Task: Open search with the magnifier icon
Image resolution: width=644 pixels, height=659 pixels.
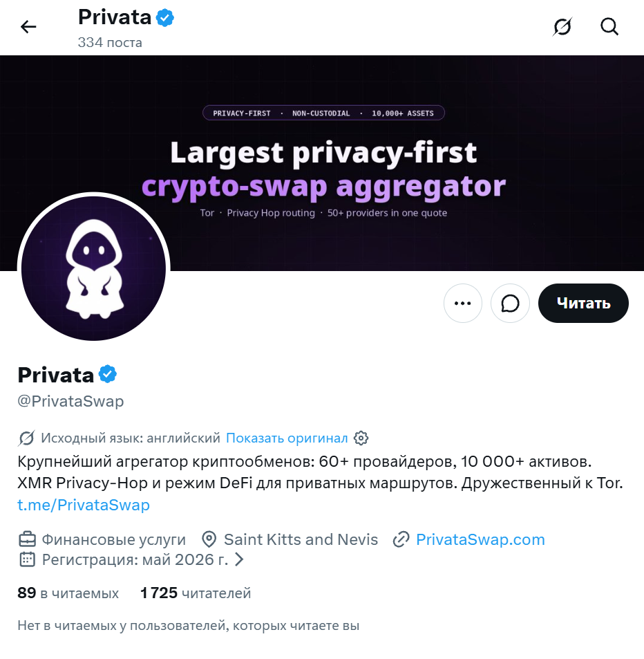Action: tap(609, 27)
